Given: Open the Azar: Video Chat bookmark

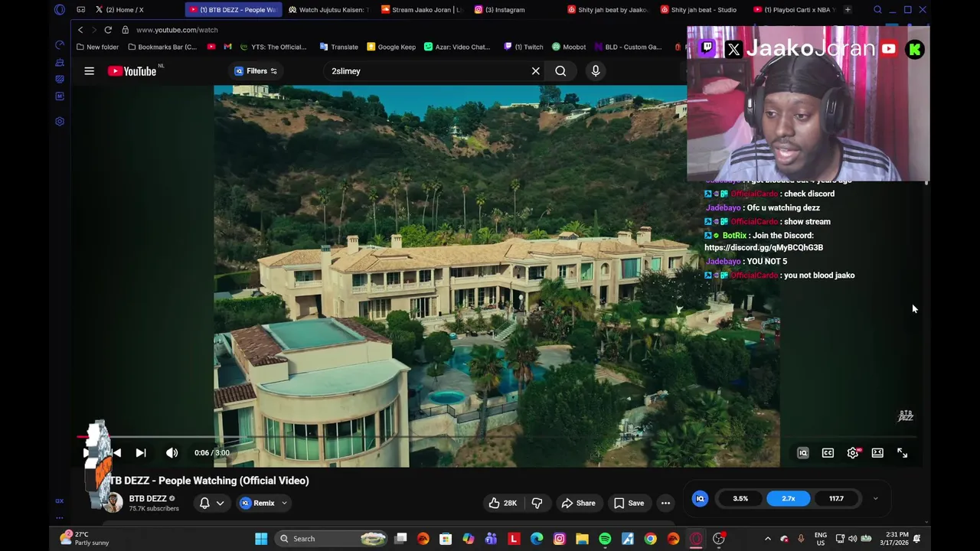Looking at the screenshot, I should click(x=457, y=47).
